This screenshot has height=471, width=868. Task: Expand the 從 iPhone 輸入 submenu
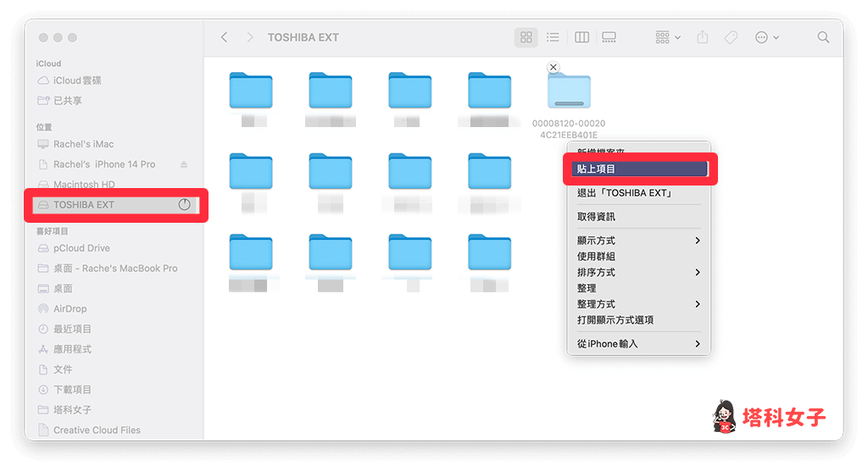coord(638,344)
